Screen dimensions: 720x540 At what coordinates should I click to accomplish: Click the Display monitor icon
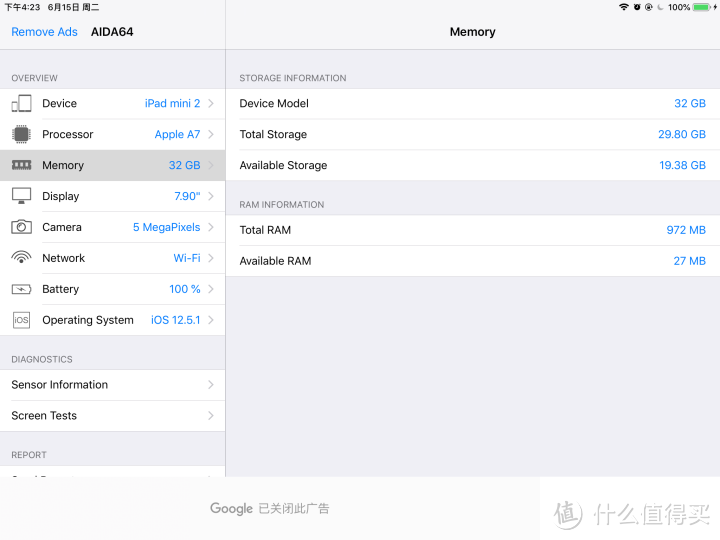[x=21, y=196]
